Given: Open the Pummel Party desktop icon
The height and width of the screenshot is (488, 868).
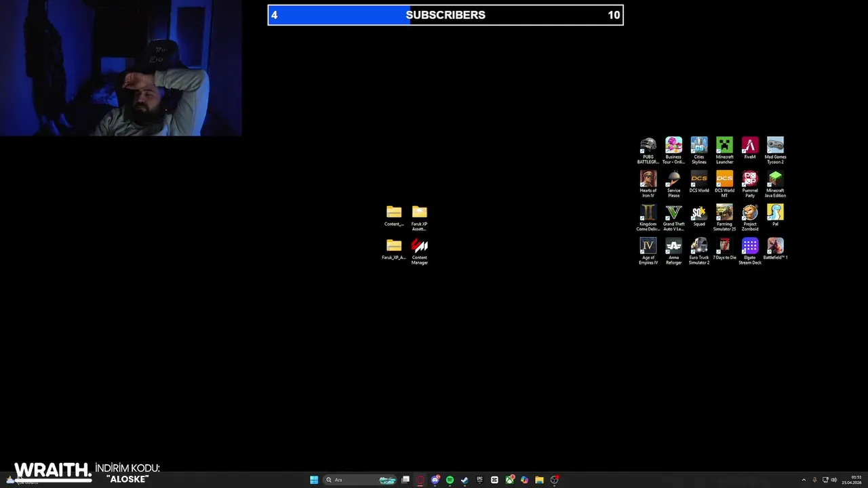Looking at the screenshot, I should click(x=750, y=184).
